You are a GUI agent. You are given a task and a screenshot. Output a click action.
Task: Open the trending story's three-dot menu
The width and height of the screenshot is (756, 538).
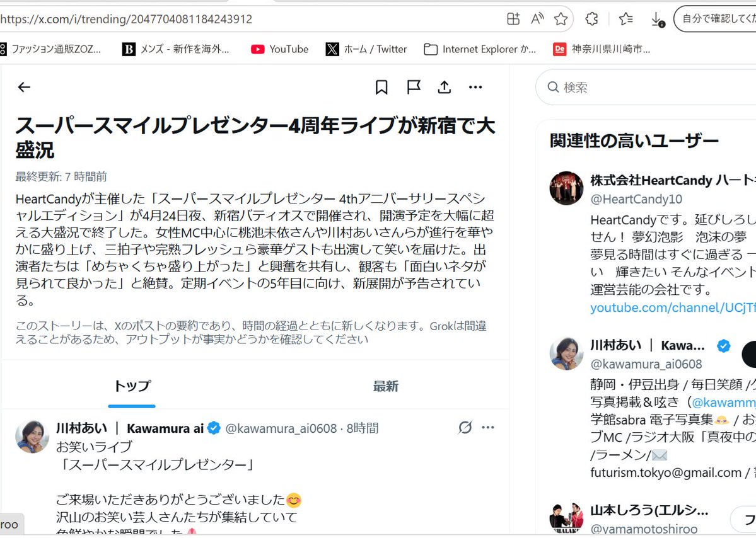(475, 88)
